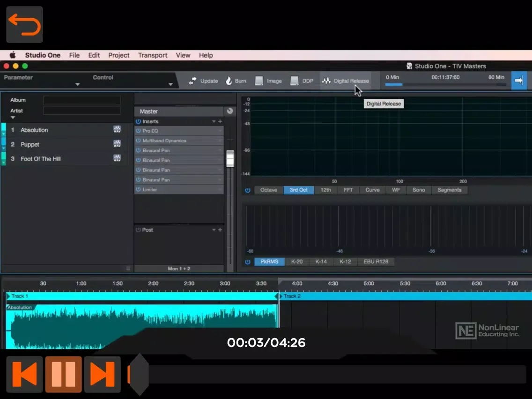532x399 pixels.
Task: Toggle the Post section power button
Action: tap(138, 229)
